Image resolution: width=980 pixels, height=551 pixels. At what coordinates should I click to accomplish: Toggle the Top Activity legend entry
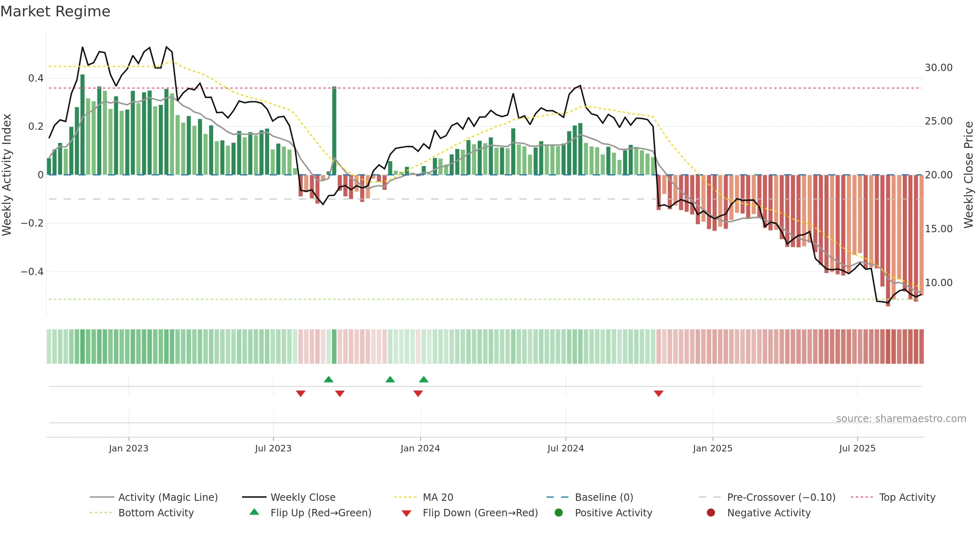coord(893,497)
